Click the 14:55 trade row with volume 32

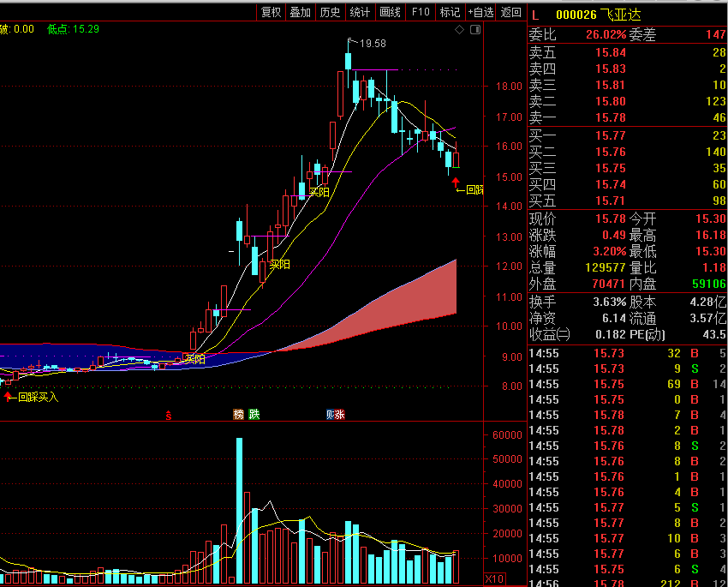(x=628, y=353)
